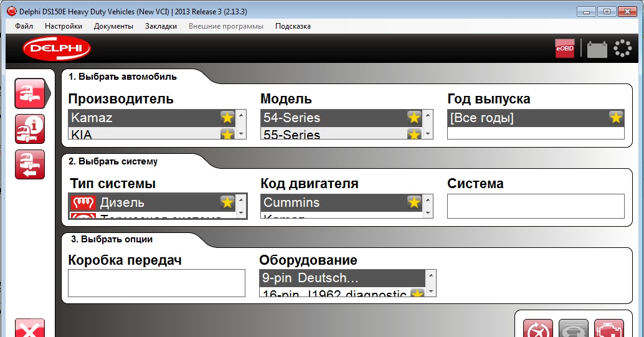644x337 pixels.
Task: Open the eOBD function icon
Action: 565,48
